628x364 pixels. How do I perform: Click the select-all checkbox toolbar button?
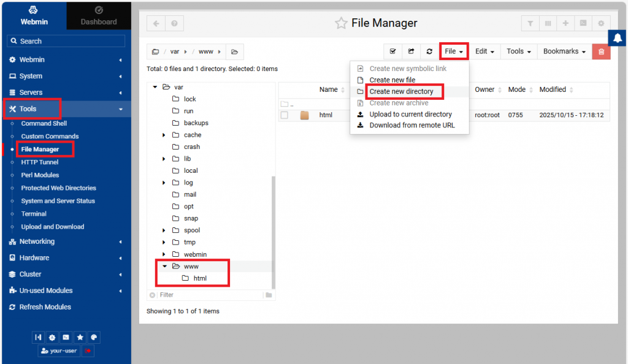pyautogui.click(x=392, y=51)
